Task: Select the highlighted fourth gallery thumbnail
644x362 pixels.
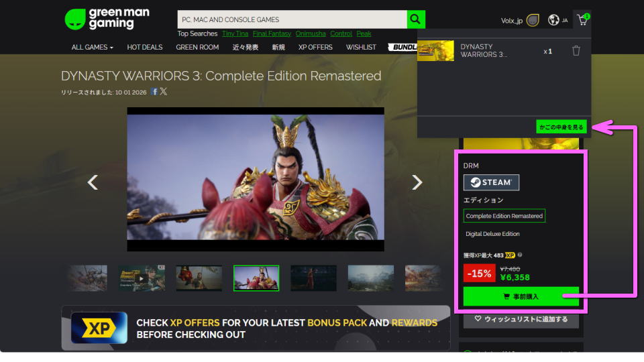Action: tap(256, 278)
